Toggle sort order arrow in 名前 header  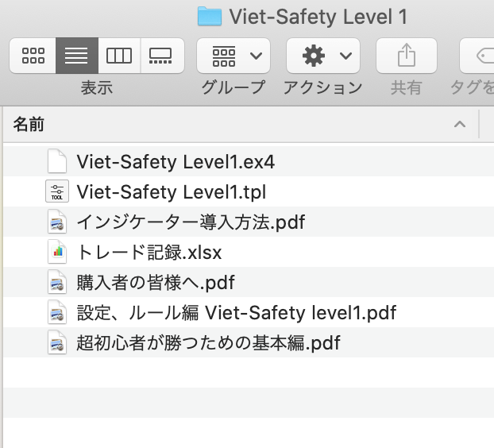click(460, 125)
